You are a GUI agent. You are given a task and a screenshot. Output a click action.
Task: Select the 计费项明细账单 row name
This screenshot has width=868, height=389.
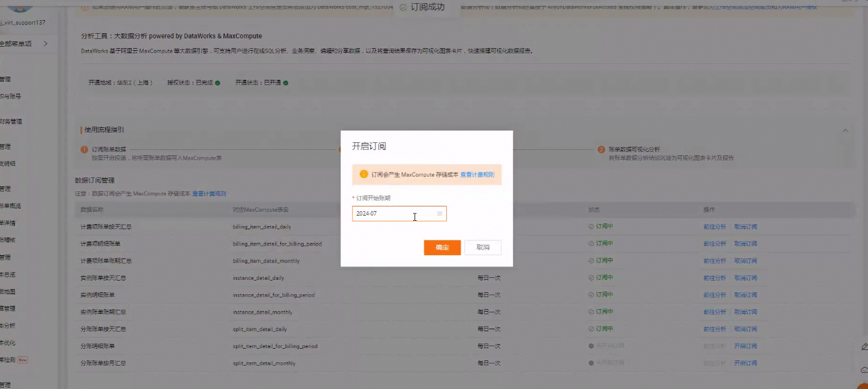(100, 244)
